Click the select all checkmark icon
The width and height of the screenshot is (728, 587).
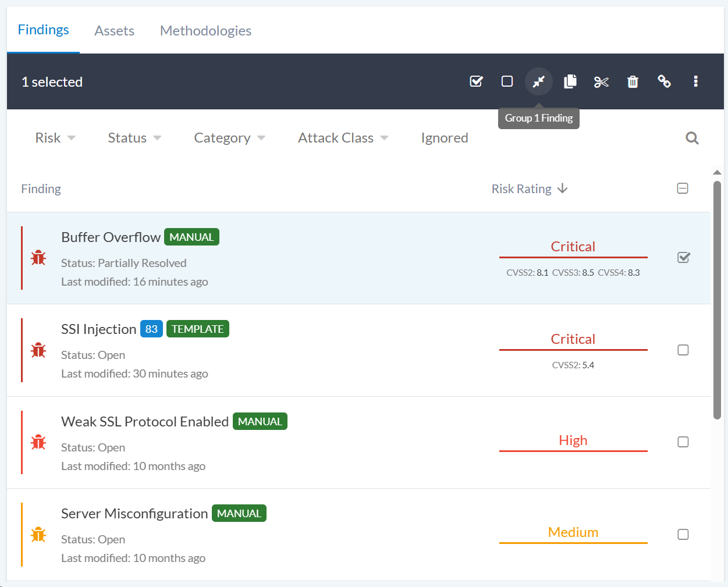pyautogui.click(x=476, y=81)
